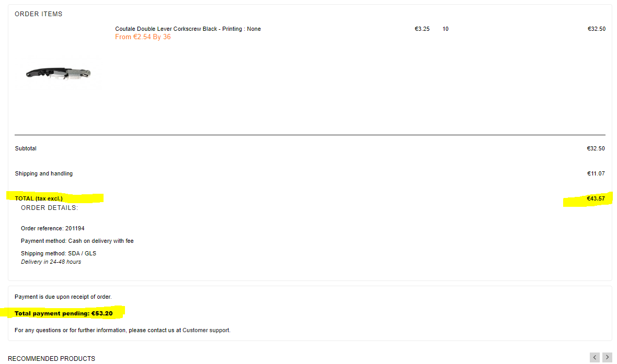Click the previous arrow for recommended products
This screenshot has height=364, width=617.
[595, 357]
